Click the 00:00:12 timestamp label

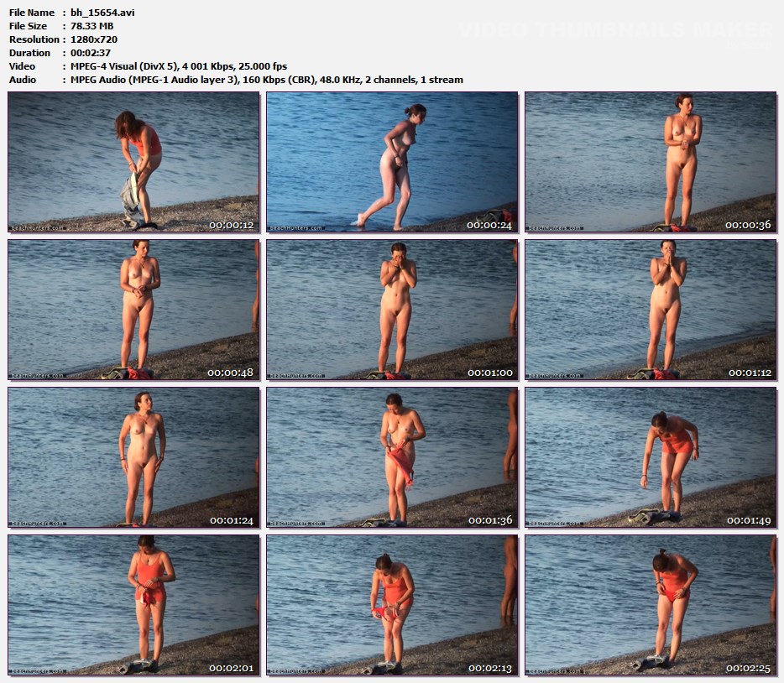[231, 225]
